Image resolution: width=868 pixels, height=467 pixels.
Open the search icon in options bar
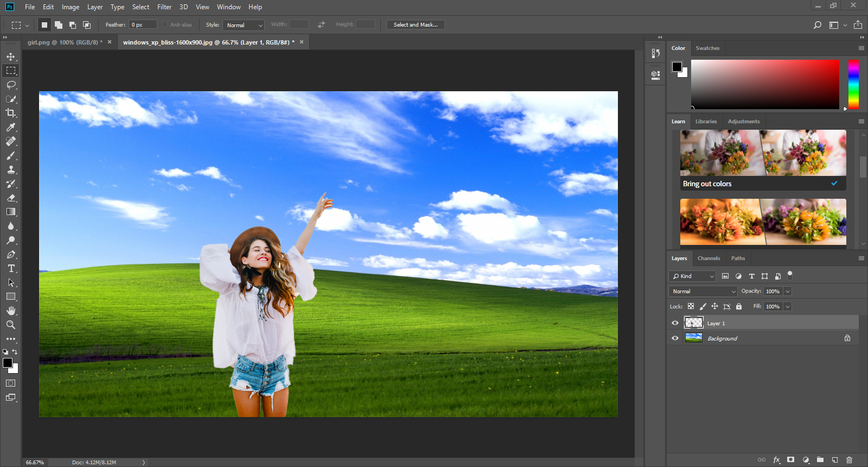818,25
